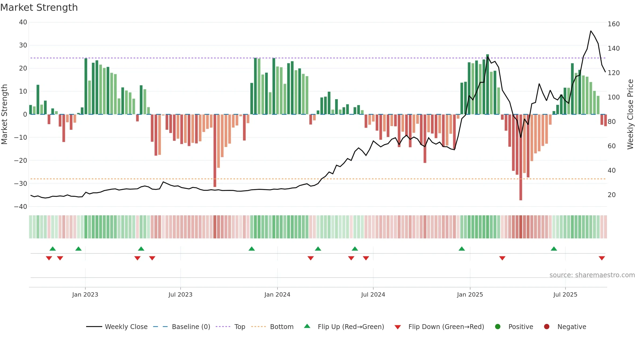
Task: Click the first flip-up marker in late 2022
Action: click(53, 249)
